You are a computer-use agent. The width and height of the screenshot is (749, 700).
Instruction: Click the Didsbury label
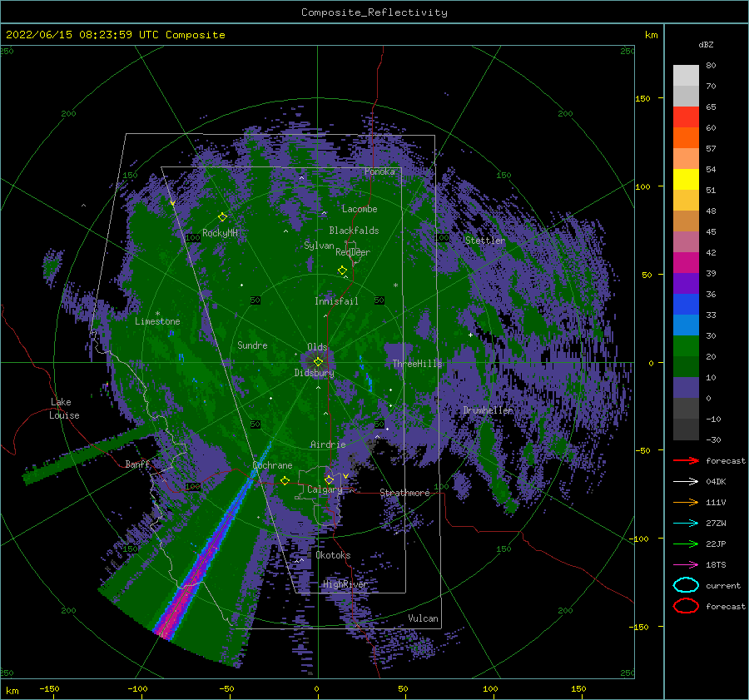(x=314, y=373)
